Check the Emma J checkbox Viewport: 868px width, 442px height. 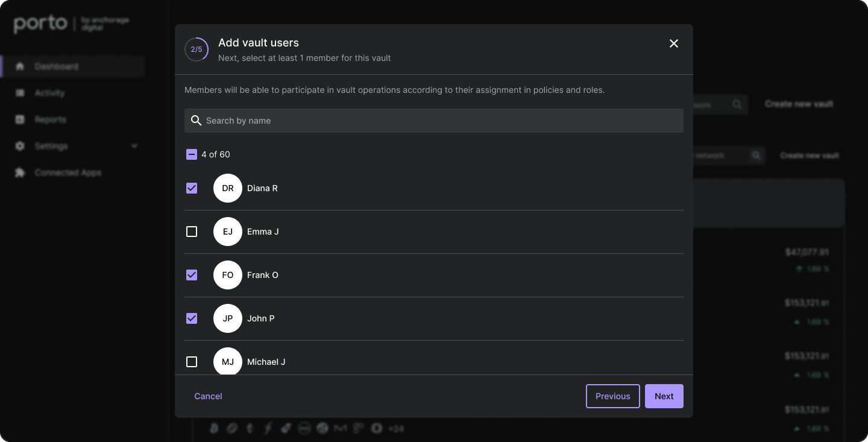coord(192,232)
